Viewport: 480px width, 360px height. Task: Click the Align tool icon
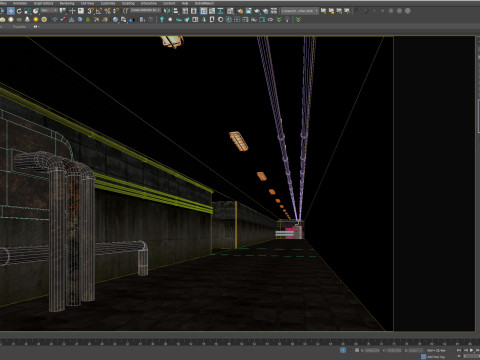176,11
